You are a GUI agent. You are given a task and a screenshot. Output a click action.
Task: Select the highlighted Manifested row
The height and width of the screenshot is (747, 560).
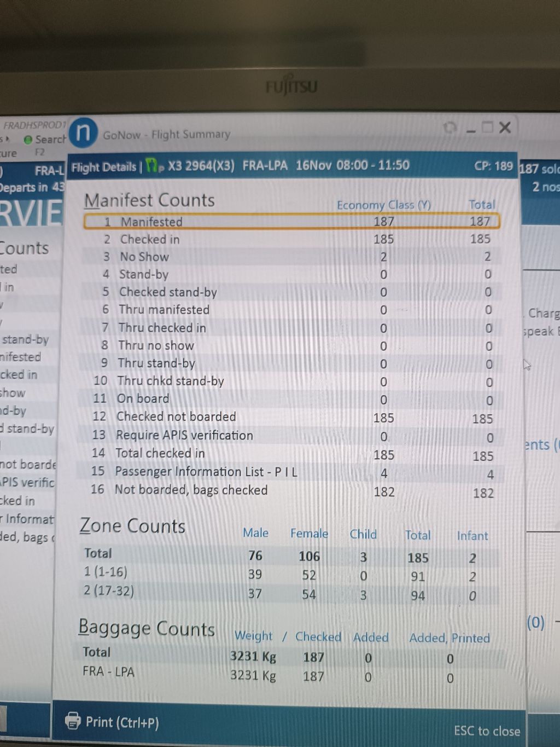tap(291, 222)
